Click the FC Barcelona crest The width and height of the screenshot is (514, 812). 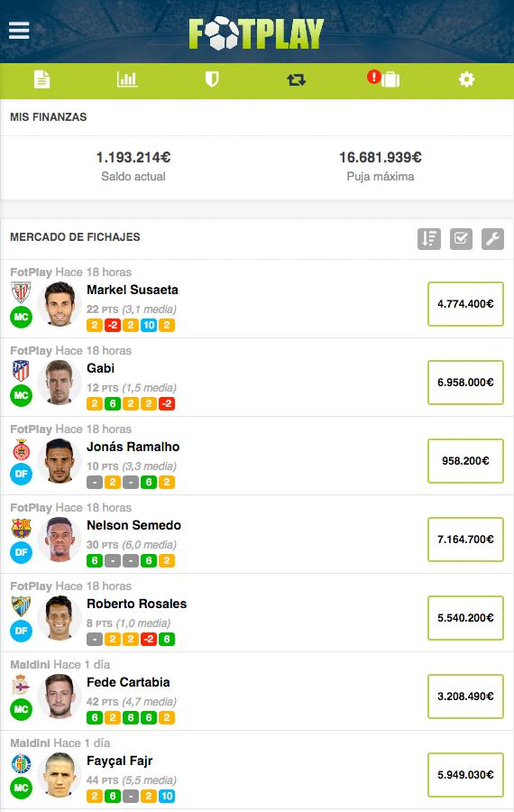click(x=22, y=528)
